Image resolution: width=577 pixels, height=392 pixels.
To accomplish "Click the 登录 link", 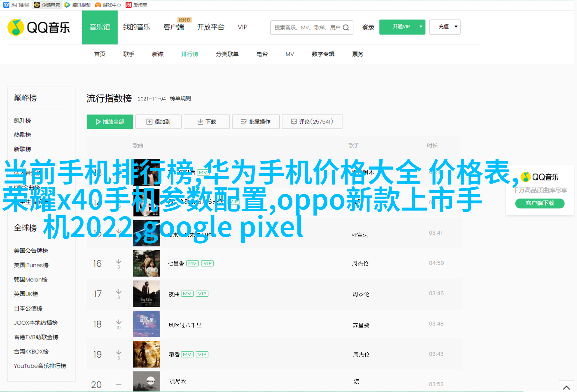I will click(x=368, y=27).
